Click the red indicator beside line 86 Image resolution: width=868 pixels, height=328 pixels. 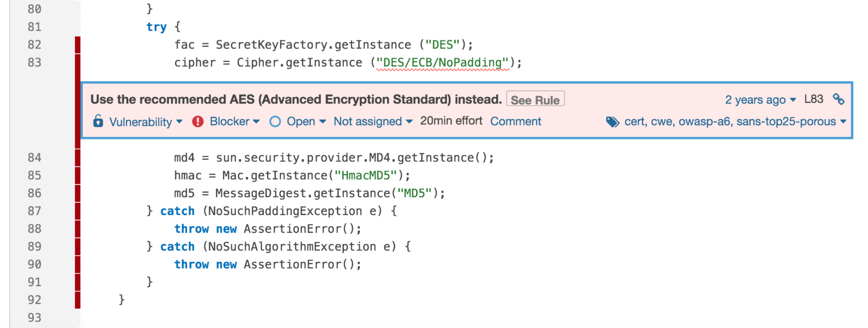[77, 193]
